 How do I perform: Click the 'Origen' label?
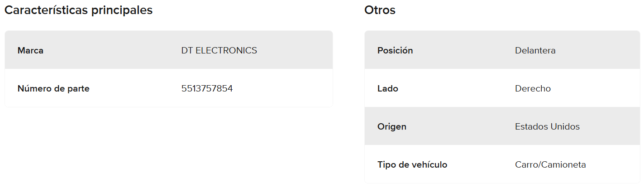point(391,127)
